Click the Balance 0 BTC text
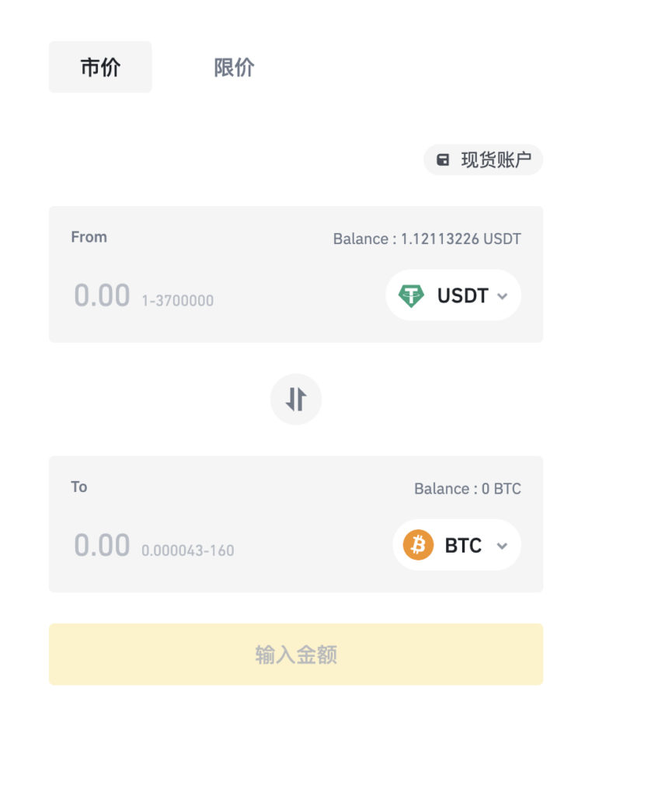This screenshot has height=796, width=672. [x=468, y=488]
